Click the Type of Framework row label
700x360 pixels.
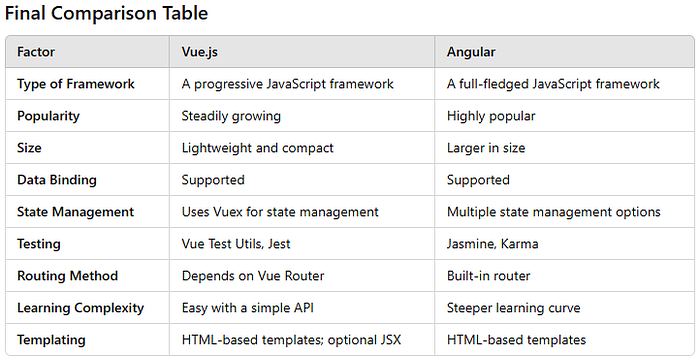(75, 84)
